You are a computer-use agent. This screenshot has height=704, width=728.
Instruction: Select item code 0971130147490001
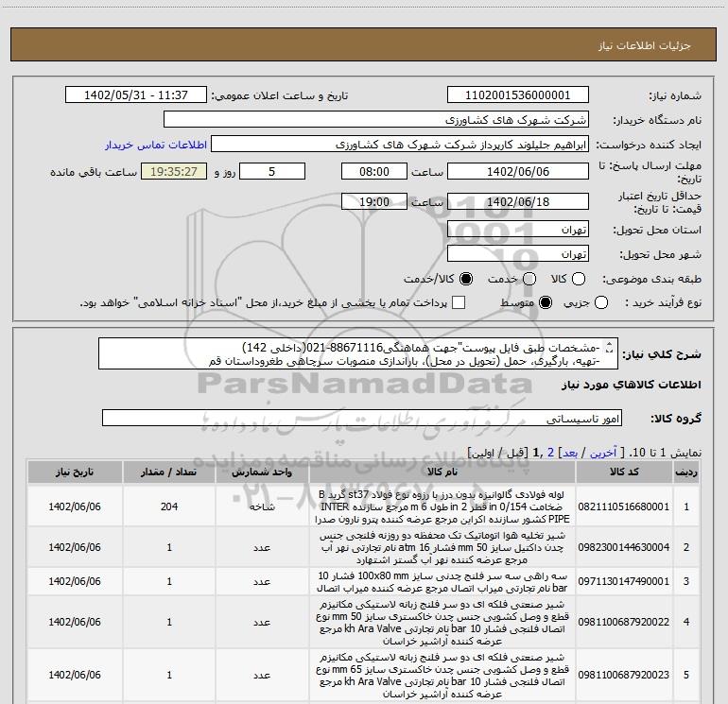click(624, 581)
